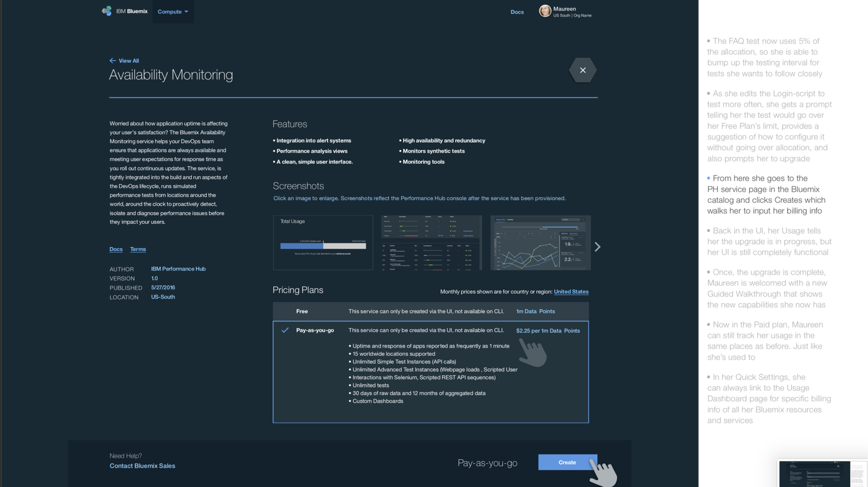This screenshot has height=487, width=868.
Task: Click the Create button
Action: pyautogui.click(x=567, y=462)
